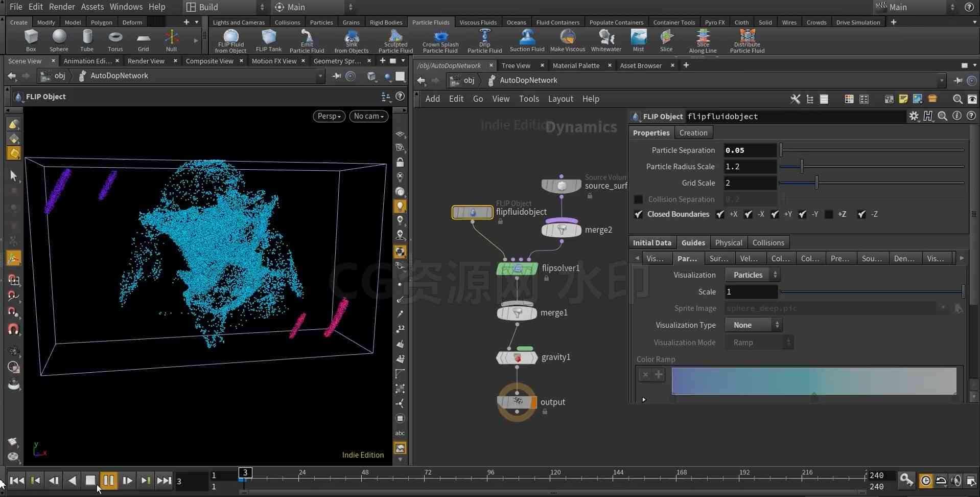Open the Build desktop dropdown
The height and width of the screenshot is (497, 980).
[x=225, y=7]
